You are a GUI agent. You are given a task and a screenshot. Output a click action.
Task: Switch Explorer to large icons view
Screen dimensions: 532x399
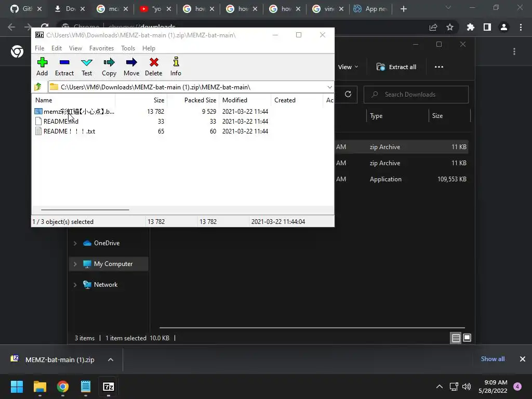[x=467, y=338]
